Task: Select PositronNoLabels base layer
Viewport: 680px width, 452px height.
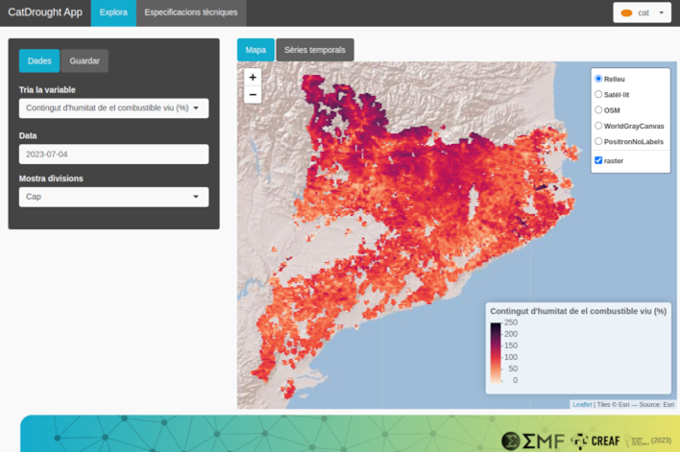Action: [x=598, y=142]
